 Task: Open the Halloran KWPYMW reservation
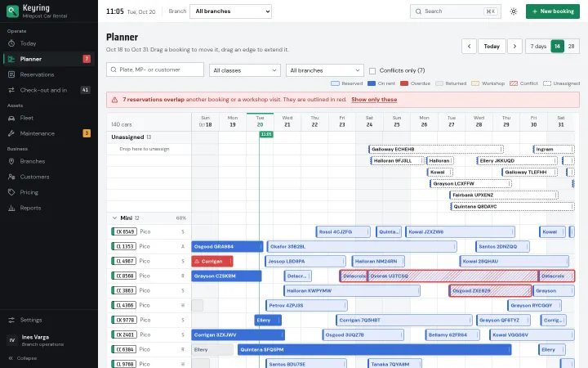pyautogui.click(x=352, y=290)
